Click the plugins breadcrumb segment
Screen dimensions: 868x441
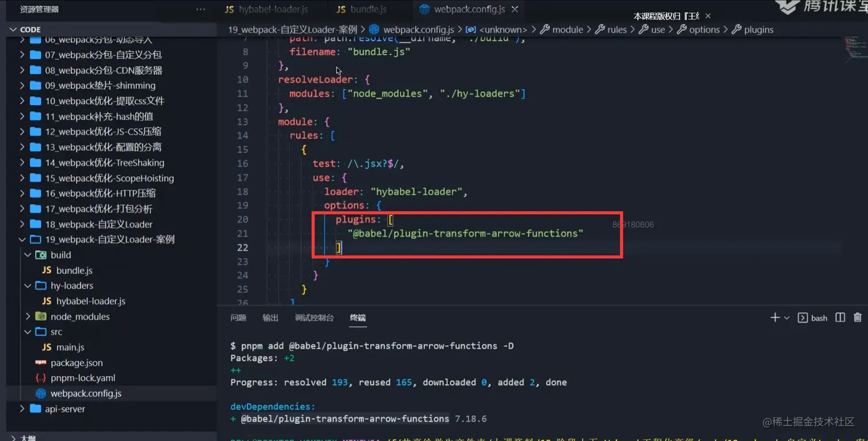(x=758, y=29)
